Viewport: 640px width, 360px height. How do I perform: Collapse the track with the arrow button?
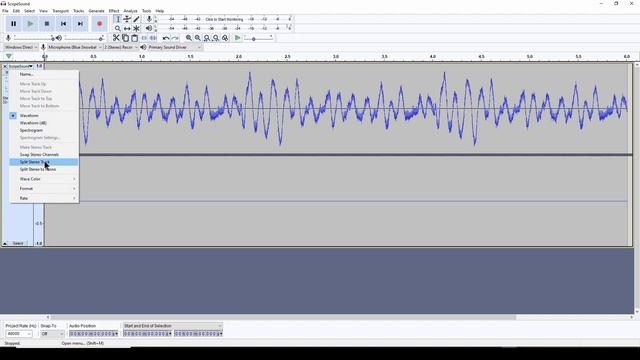tap(5, 243)
